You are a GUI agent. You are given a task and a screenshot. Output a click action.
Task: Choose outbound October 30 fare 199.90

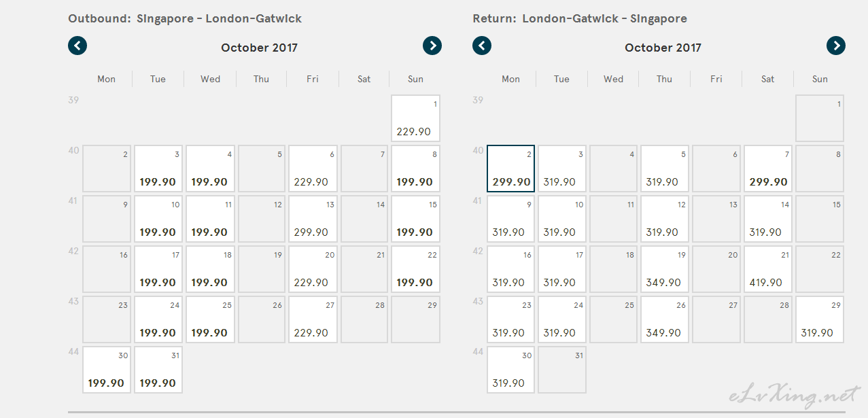pyautogui.click(x=107, y=370)
